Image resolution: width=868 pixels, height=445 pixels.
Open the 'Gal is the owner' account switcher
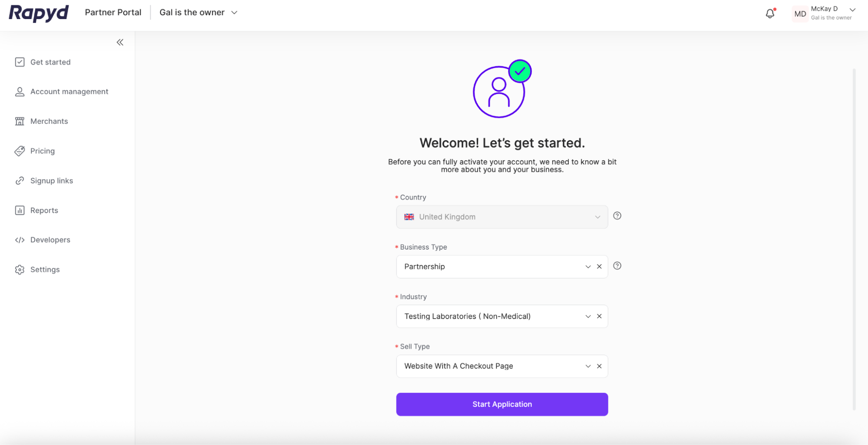(198, 13)
